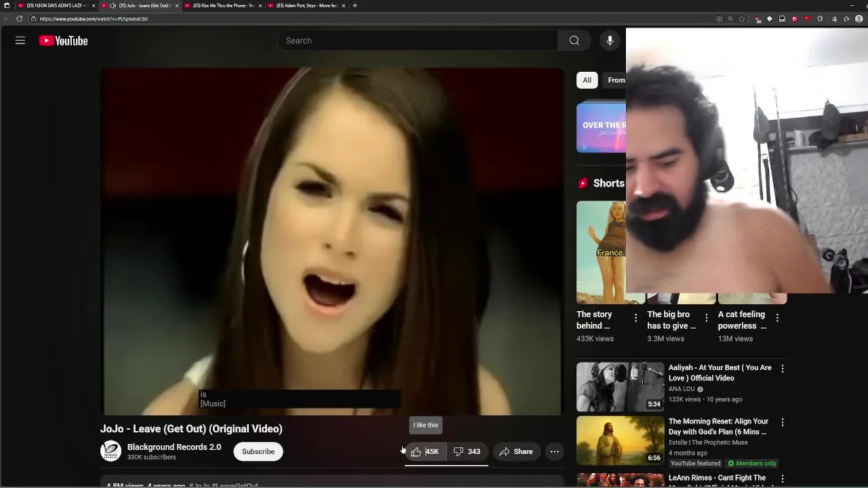868x488 pixels.
Task: Close the 'N3ON SAYS ADIN'S LAZY' tab
Action: click(x=94, y=5)
